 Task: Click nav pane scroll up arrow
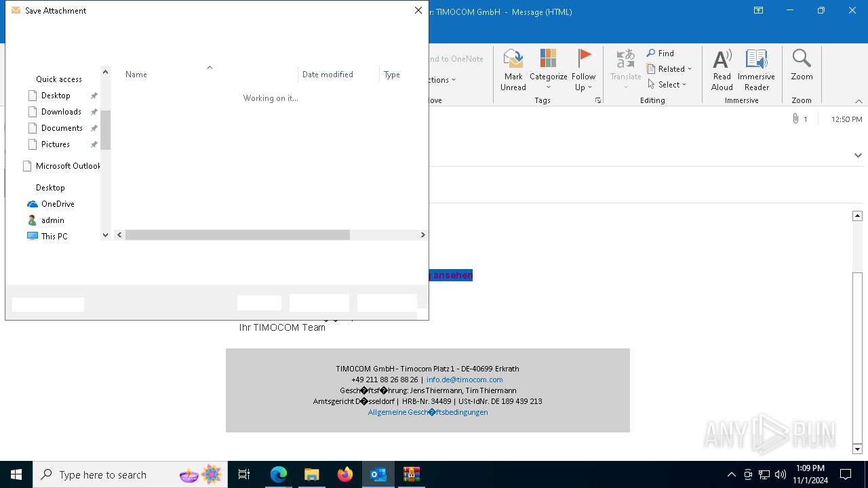pyautogui.click(x=105, y=71)
